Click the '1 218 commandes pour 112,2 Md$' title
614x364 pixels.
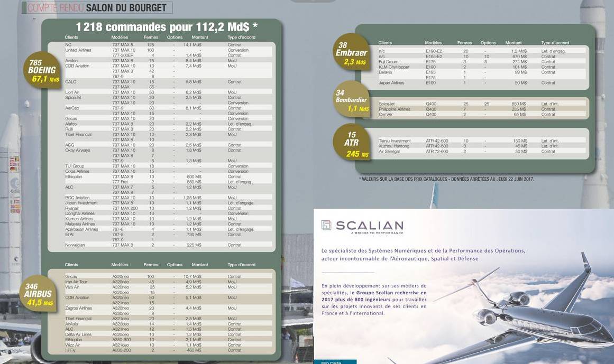click(167, 27)
